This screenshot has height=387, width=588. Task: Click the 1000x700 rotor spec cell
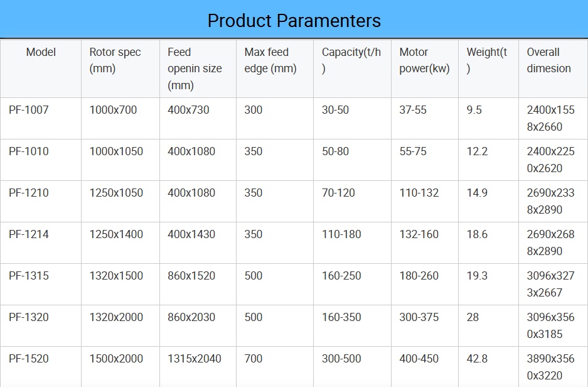pos(113,110)
